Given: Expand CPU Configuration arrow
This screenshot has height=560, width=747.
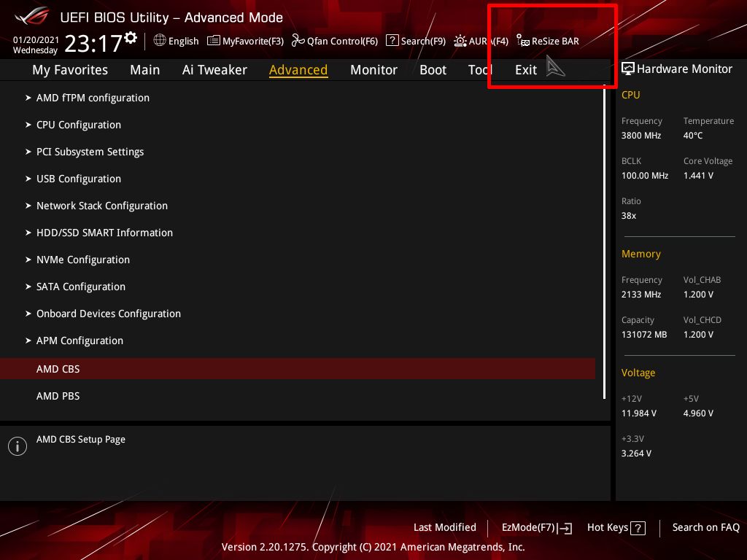Looking at the screenshot, I should tap(28, 125).
